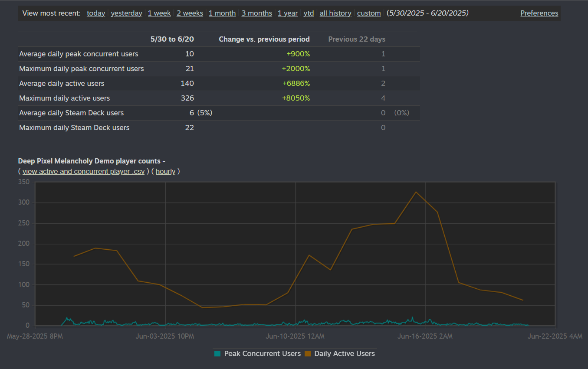The image size is (588, 369).
Task: Download active and concurrent player .csv
Action: pyautogui.click(x=84, y=171)
